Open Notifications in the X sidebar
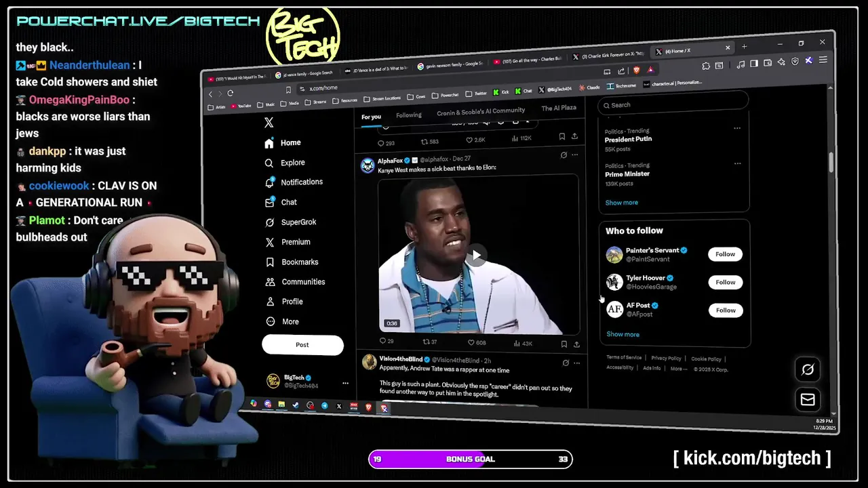Image resolution: width=868 pixels, height=488 pixels. coord(294,182)
